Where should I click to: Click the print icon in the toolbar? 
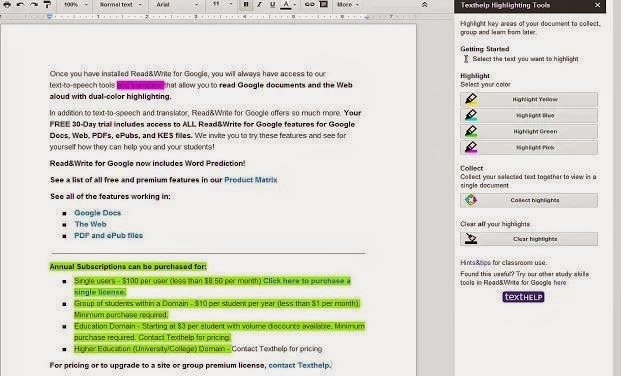[7, 4]
